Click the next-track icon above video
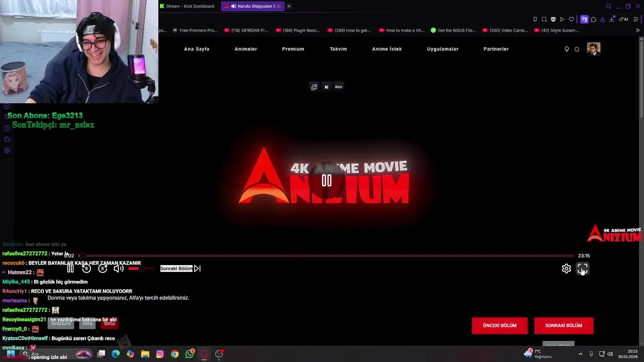 (326, 87)
